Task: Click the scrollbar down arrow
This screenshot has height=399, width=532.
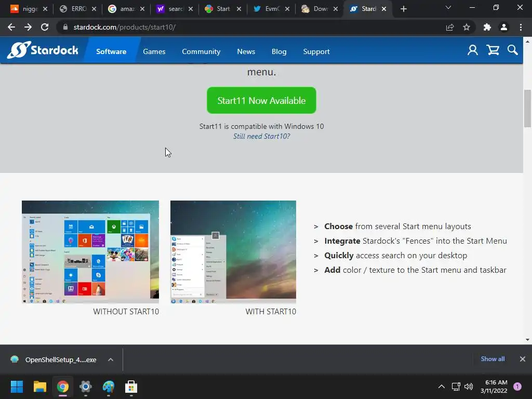Action: point(527,340)
